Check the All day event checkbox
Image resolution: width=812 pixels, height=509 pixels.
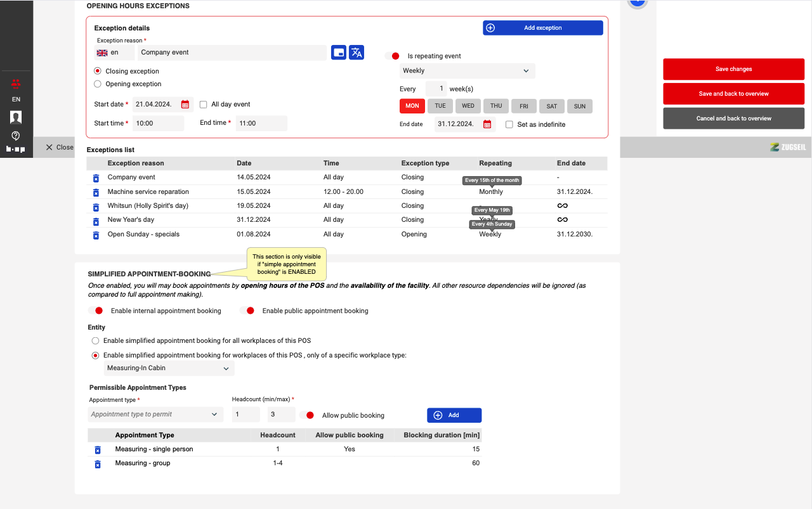coord(204,105)
